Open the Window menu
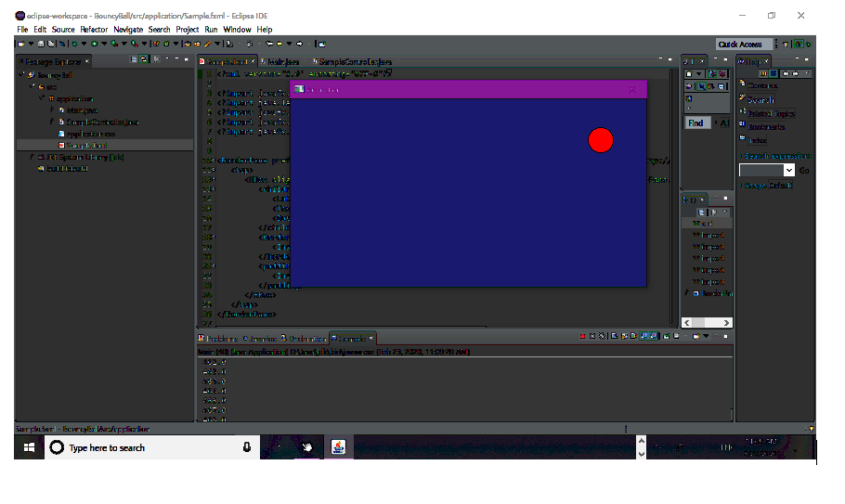The width and height of the screenshot is (845, 504). [x=237, y=30]
